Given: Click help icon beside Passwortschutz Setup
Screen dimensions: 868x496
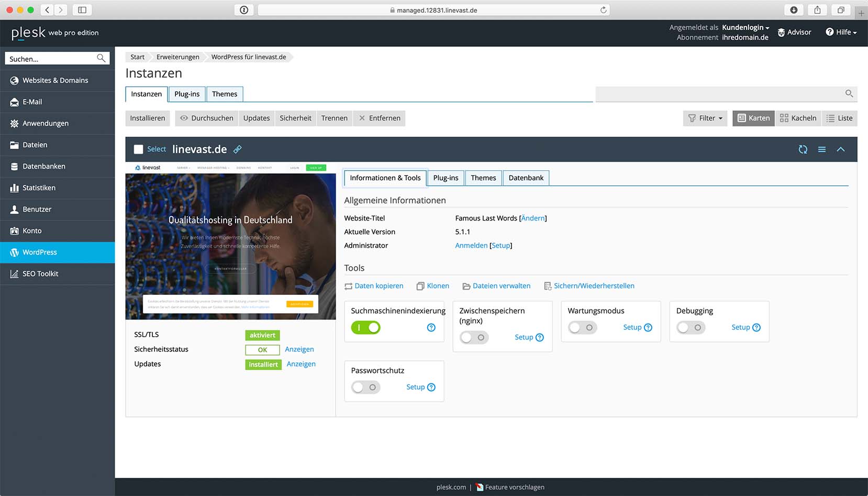Looking at the screenshot, I should click(x=431, y=387).
